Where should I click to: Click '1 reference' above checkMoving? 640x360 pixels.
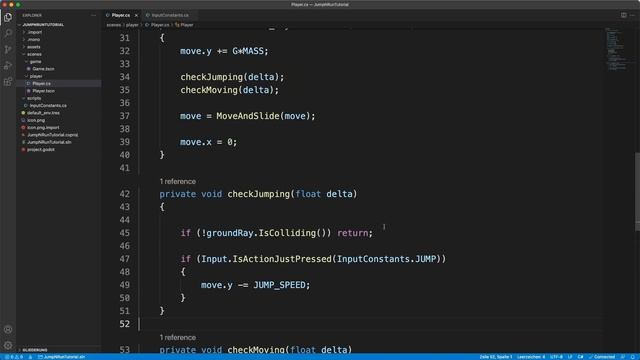[178, 338]
